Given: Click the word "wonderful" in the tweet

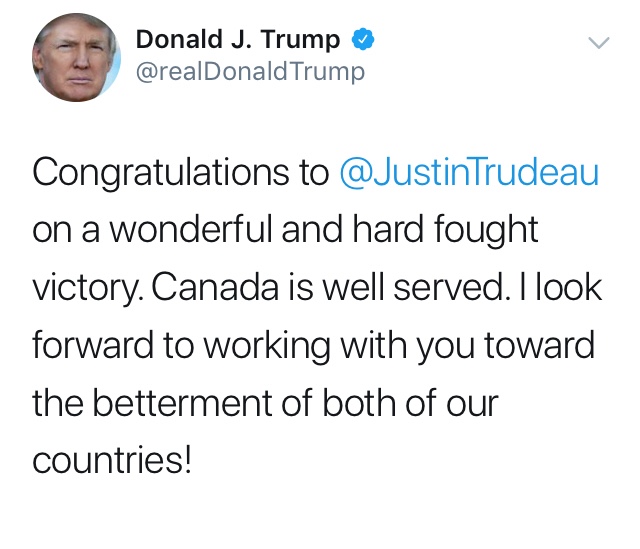Looking at the screenshot, I should 197,231.
